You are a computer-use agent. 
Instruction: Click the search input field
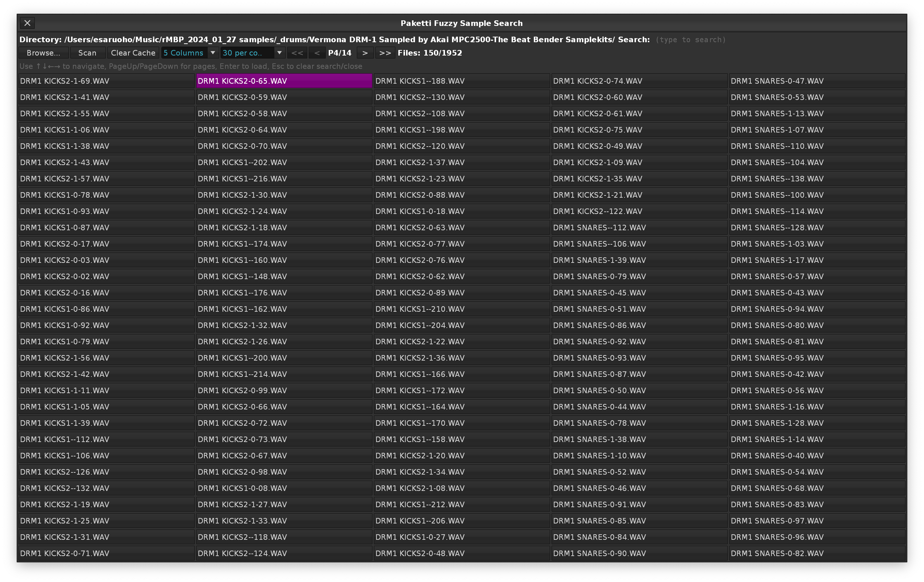(x=691, y=40)
